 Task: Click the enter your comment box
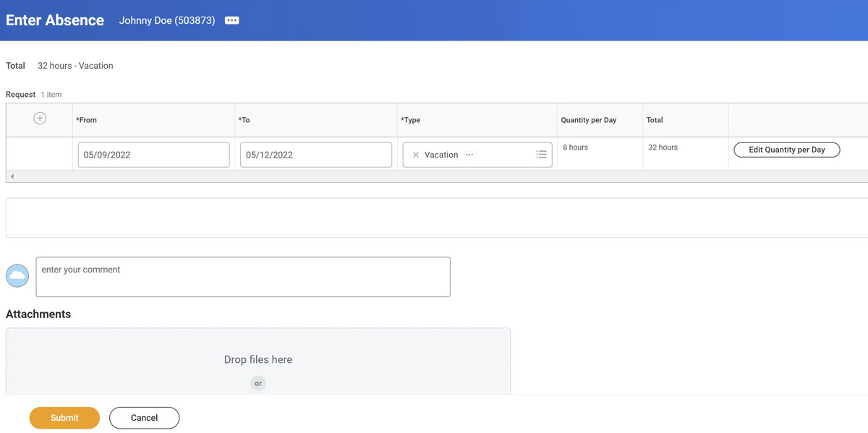tap(243, 277)
